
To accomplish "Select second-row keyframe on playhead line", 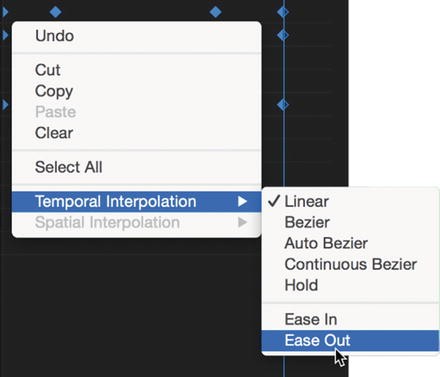I will click(283, 35).
